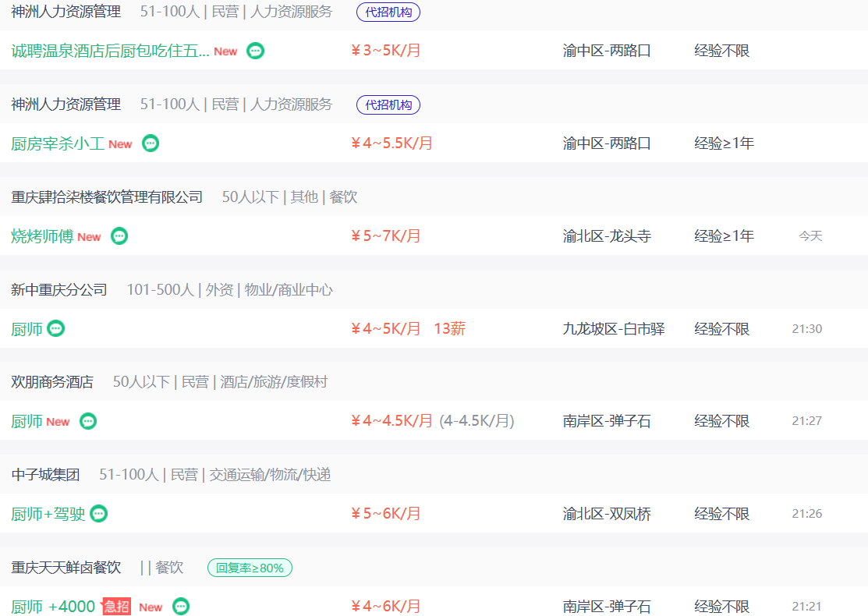This screenshot has width=868, height=616.
Task: Click the 急招 urgent hiring badge
Action: [x=117, y=607]
